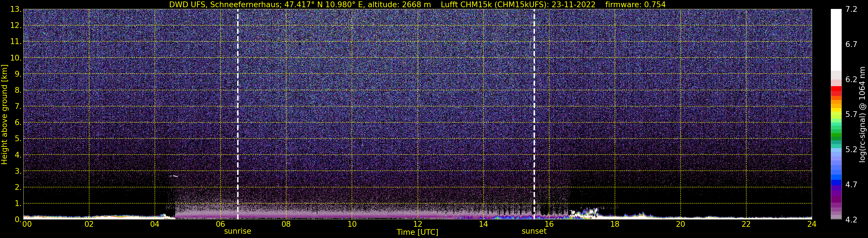Click the 'sunrise' label below the axis

238,231
